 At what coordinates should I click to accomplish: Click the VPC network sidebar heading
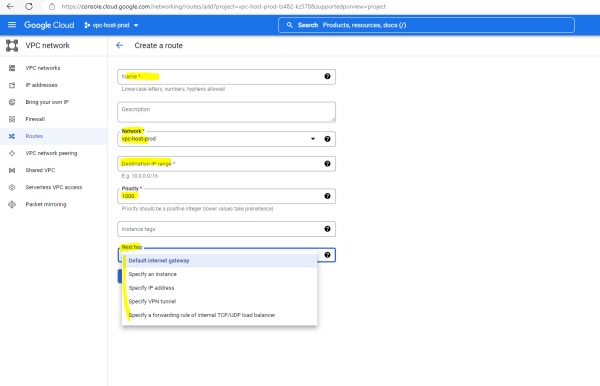pyautogui.click(x=47, y=46)
